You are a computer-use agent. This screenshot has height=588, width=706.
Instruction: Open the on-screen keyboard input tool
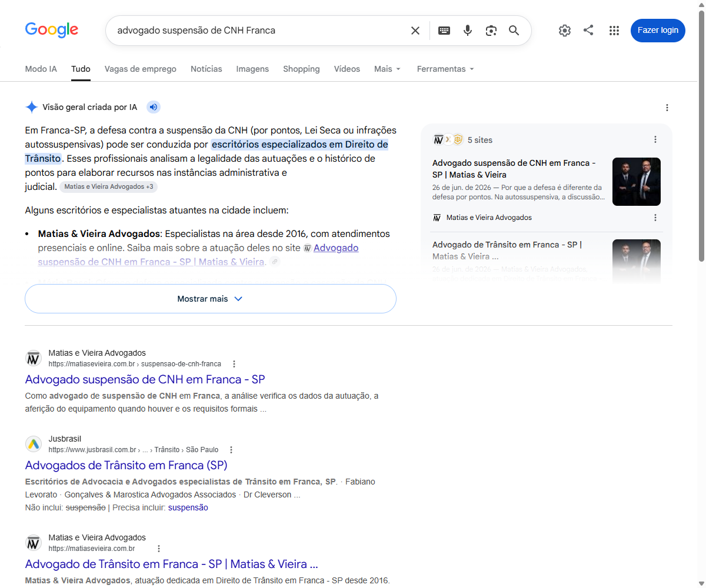(444, 31)
